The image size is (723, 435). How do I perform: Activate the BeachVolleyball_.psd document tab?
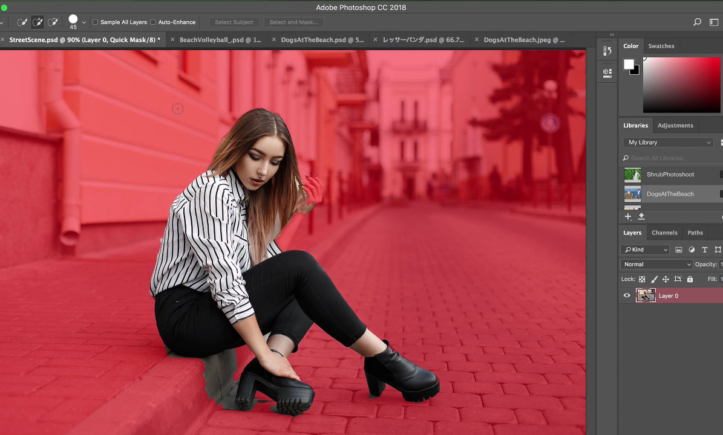coord(220,40)
